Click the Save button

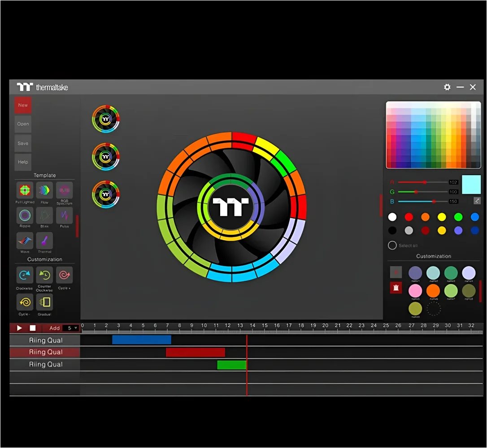pos(23,143)
